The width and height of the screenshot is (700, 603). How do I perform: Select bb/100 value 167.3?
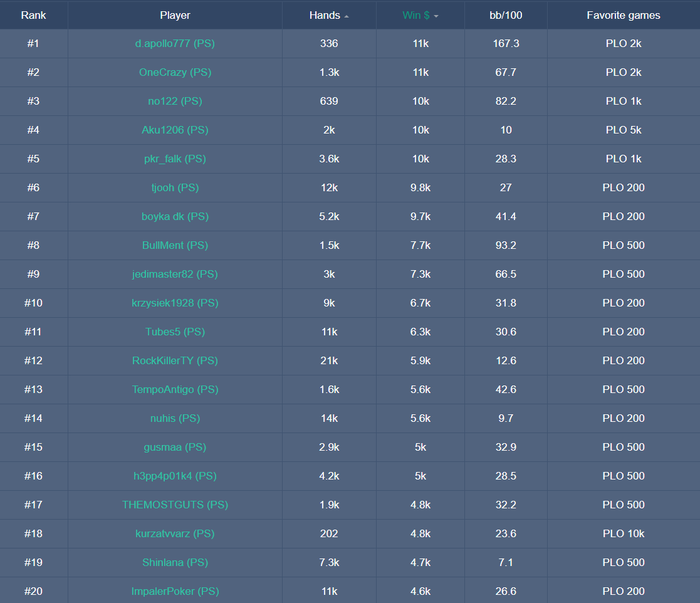[x=506, y=43]
